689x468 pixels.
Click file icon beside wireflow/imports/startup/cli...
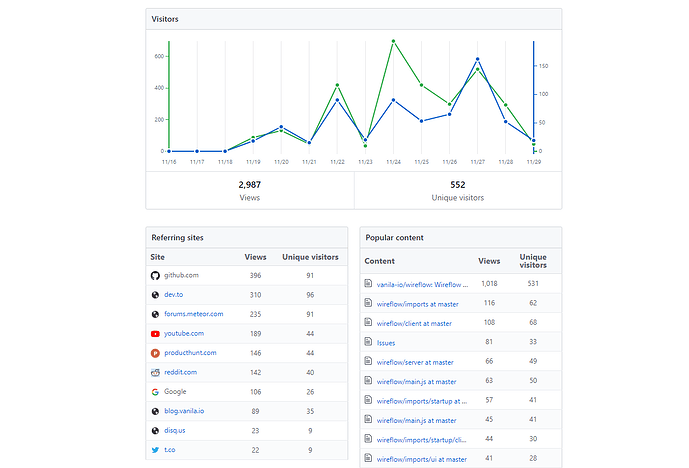pos(368,439)
